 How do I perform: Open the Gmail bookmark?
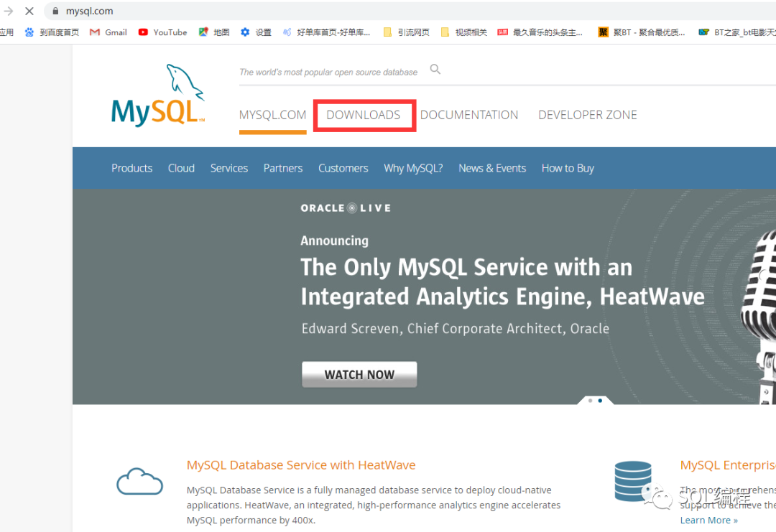(x=108, y=32)
